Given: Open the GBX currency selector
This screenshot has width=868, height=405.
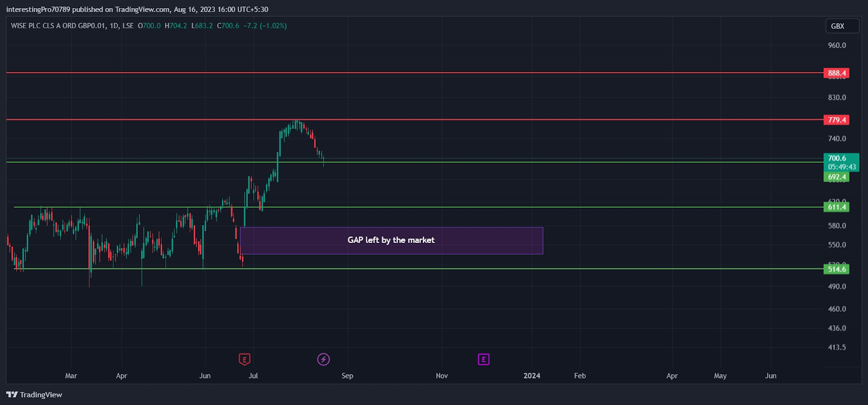Looking at the screenshot, I should pyautogui.click(x=842, y=26).
